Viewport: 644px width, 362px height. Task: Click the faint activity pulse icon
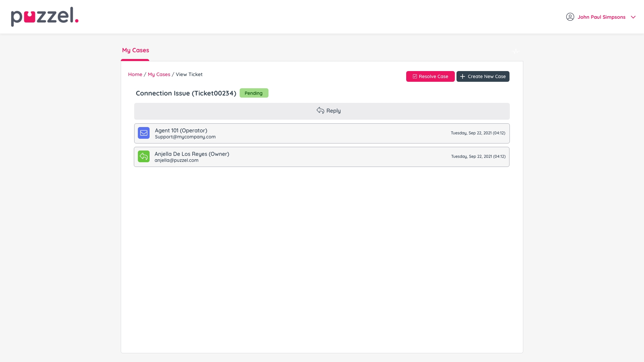pyautogui.click(x=516, y=51)
